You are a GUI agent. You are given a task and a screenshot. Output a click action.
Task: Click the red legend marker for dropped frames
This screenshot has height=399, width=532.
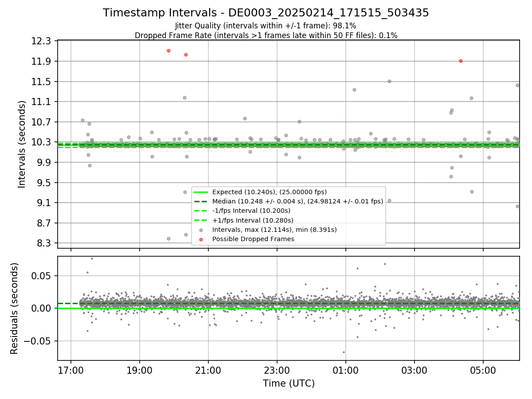(x=201, y=239)
